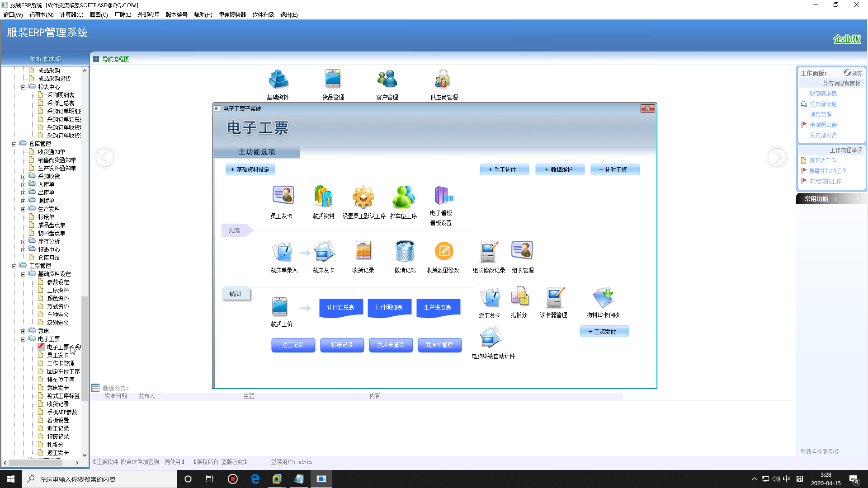Open the 读卡器管理 card reader icon

[554, 297]
